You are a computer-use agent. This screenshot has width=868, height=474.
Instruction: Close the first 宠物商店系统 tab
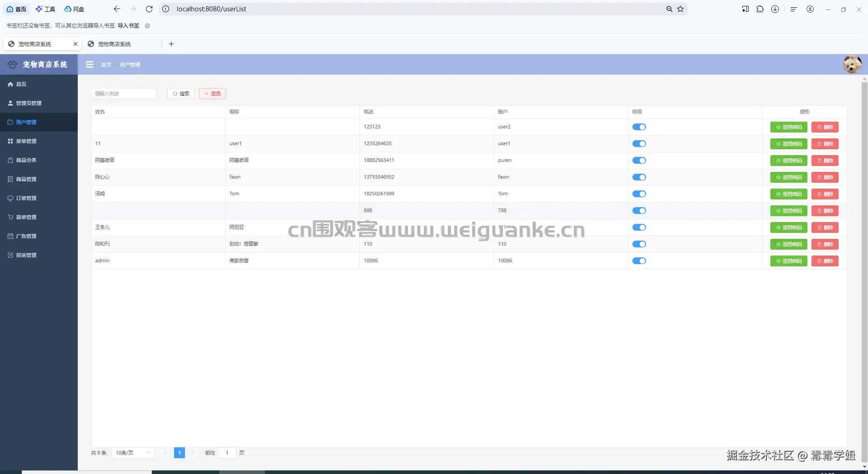coord(75,44)
